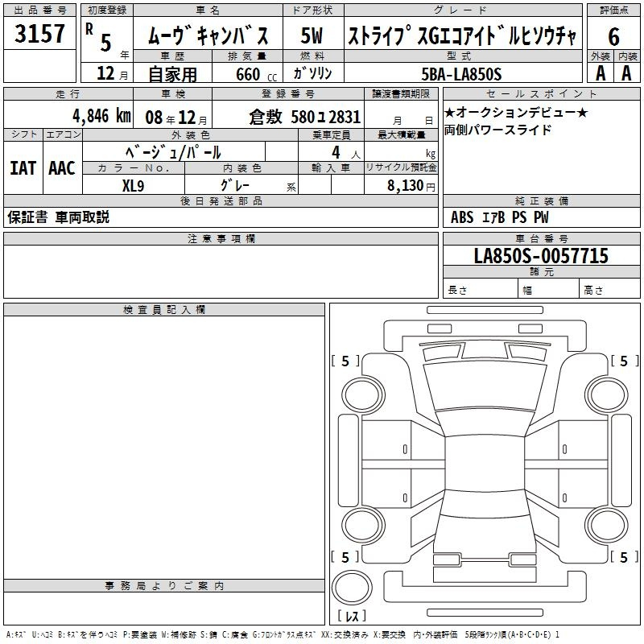This screenshot has height=644, width=644.
Task: Select the overall score value 6
Action: (613, 36)
